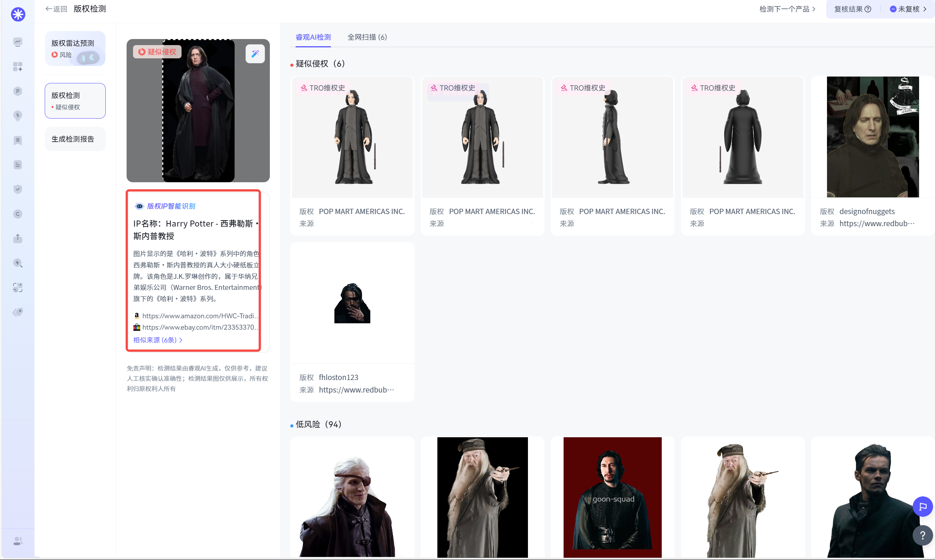Open the designofnuggets redbubble source URL
Screen dimensions: 935x560
tap(877, 224)
